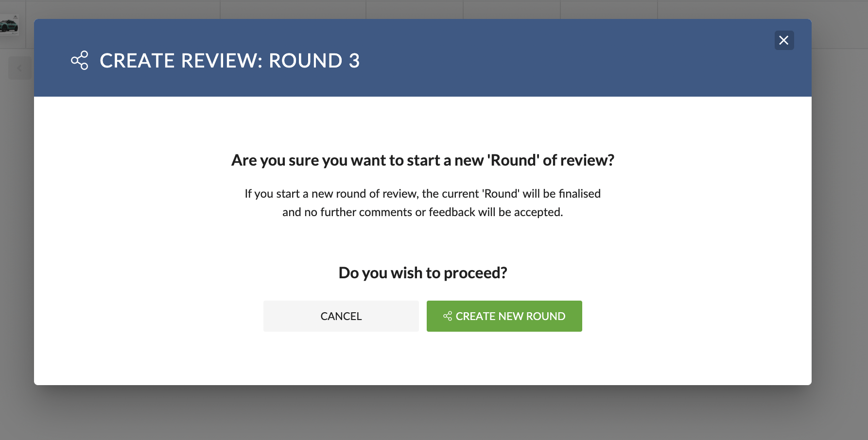The height and width of the screenshot is (440, 868).
Task: Click the 'If you start a new round' sentence
Action: click(422, 194)
